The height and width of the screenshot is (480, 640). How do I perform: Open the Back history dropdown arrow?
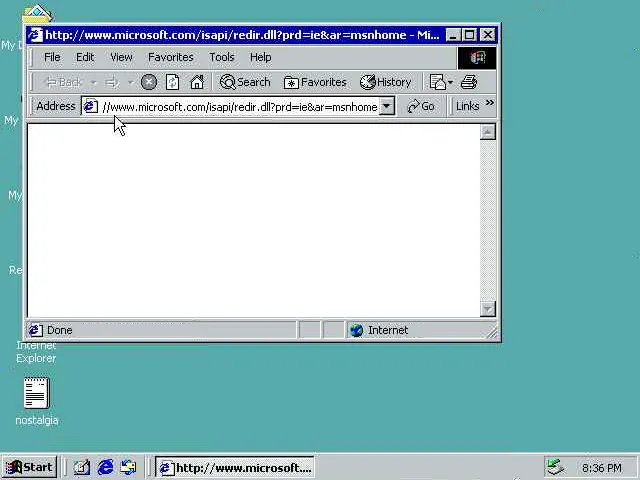click(x=94, y=83)
